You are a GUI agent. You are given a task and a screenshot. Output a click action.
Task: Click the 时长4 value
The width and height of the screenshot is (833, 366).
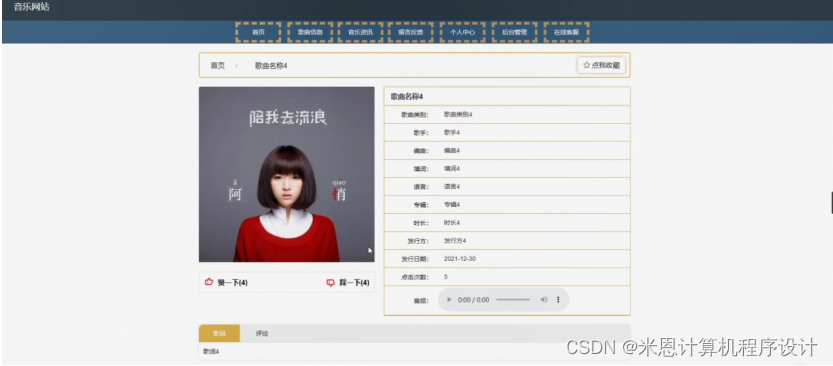[452, 223]
